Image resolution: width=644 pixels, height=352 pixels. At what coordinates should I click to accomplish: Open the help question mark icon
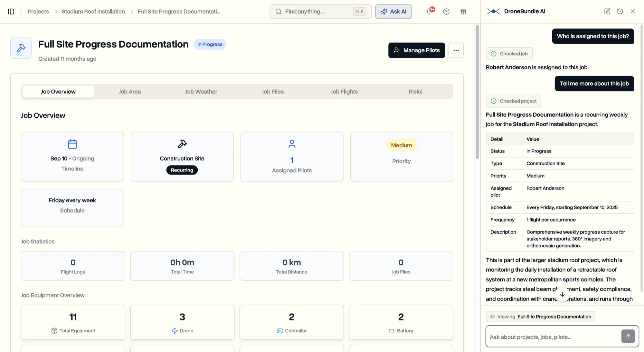(446, 12)
